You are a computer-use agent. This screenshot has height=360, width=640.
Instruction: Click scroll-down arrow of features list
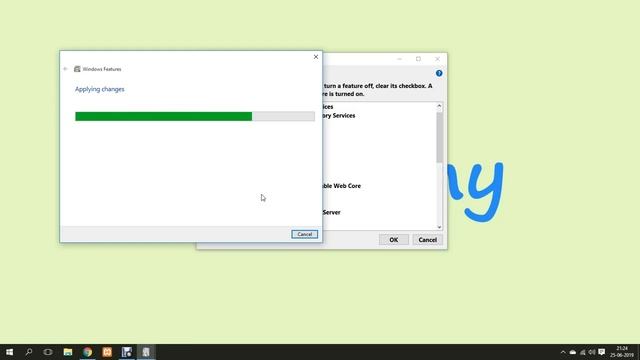coord(439,227)
